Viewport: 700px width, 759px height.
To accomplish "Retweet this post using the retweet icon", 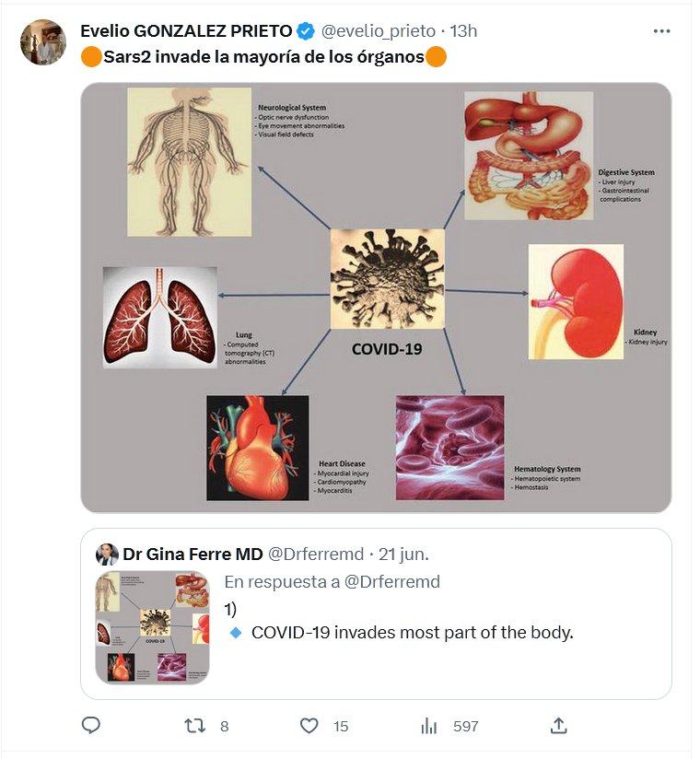I will [x=195, y=726].
